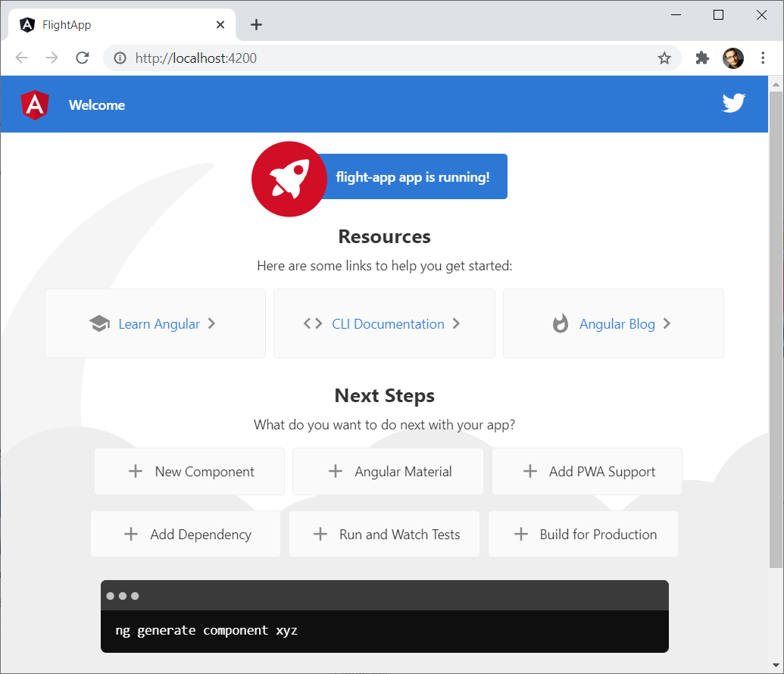
Task: Click the 'flight-app app is running!' banner
Action: [x=413, y=176]
